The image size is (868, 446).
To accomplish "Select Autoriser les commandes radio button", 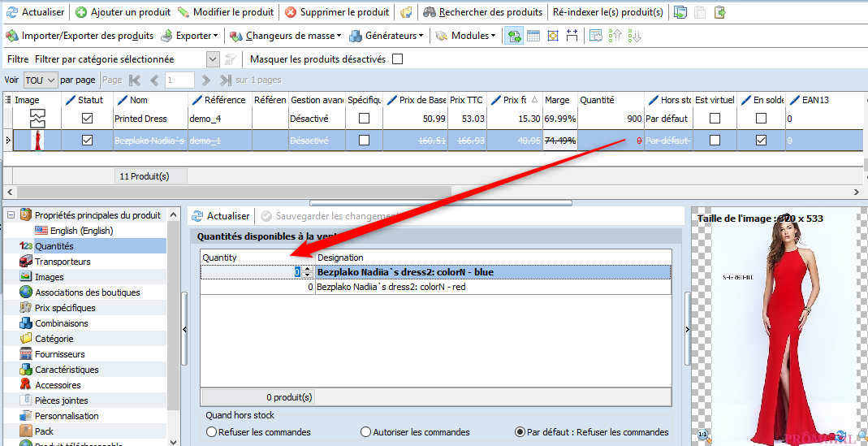I will 365,432.
